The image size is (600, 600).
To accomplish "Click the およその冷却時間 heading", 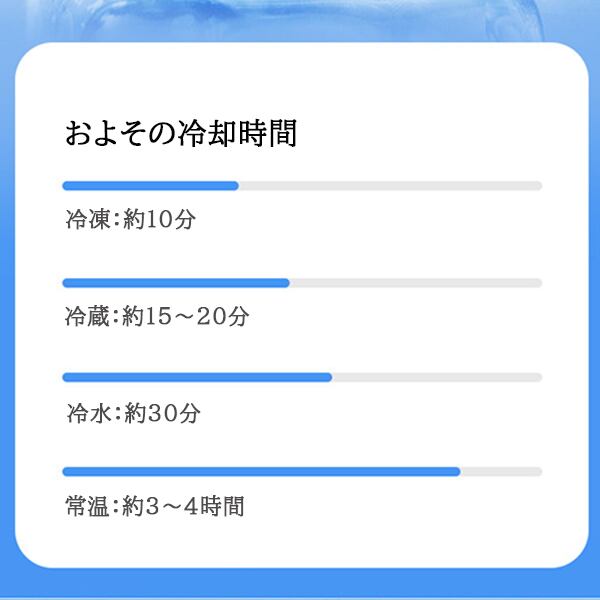I will point(181,134).
